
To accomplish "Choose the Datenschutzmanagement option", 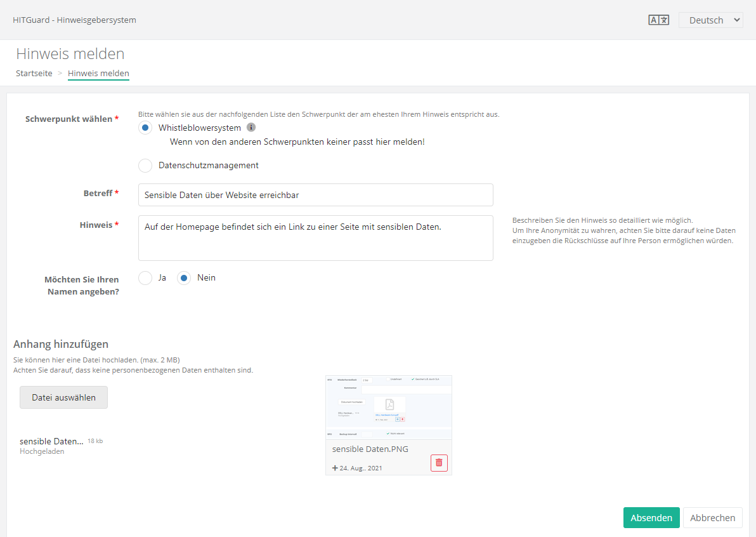I will click(145, 166).
